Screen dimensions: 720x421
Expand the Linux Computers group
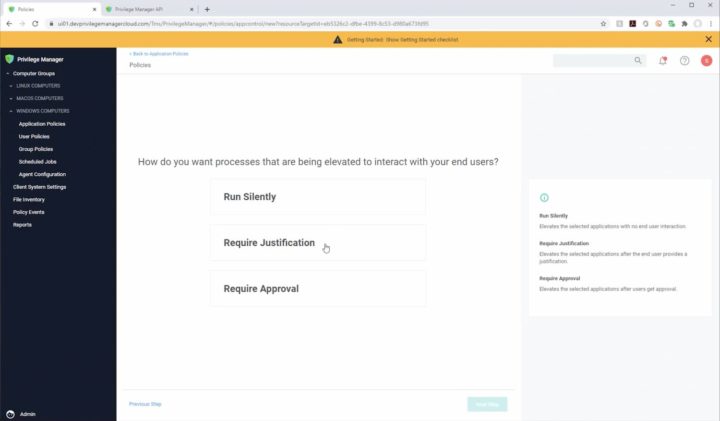pyautogui.click(x=11, y=86)
